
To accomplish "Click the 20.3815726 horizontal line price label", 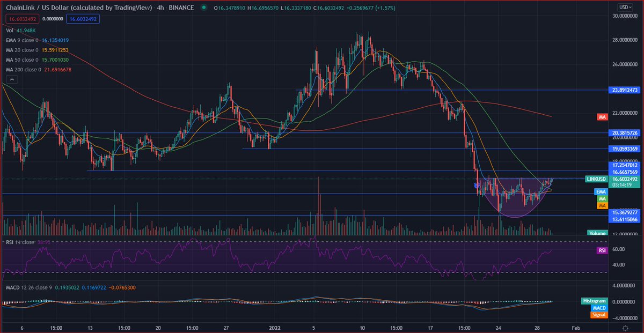I will [x=624, y=132].
